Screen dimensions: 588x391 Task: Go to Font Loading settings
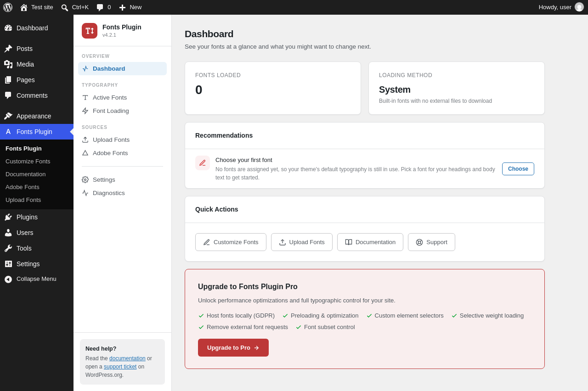(122, 111)
